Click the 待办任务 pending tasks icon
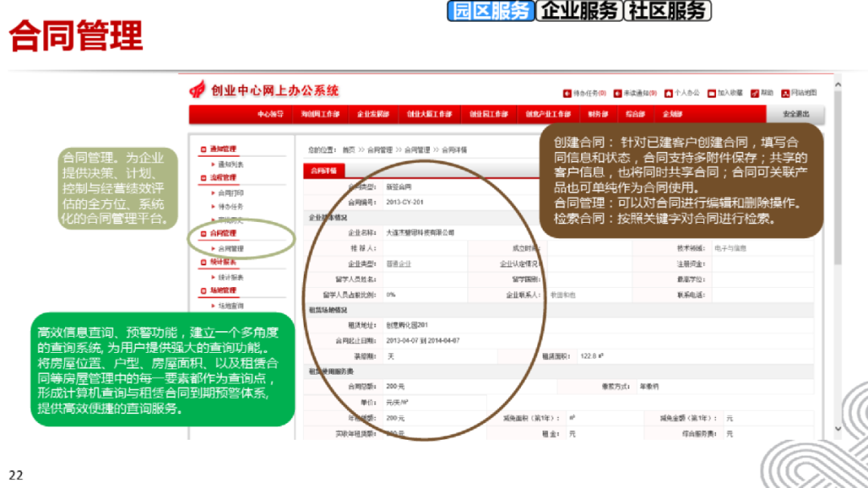This screenshot has width=868, height=488. [x=567, y=93]
